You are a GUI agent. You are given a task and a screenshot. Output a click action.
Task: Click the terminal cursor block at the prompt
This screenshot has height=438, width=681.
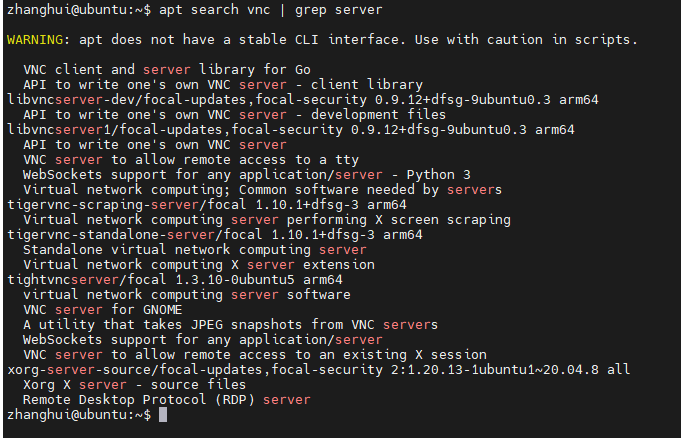[x=163, y=415]
